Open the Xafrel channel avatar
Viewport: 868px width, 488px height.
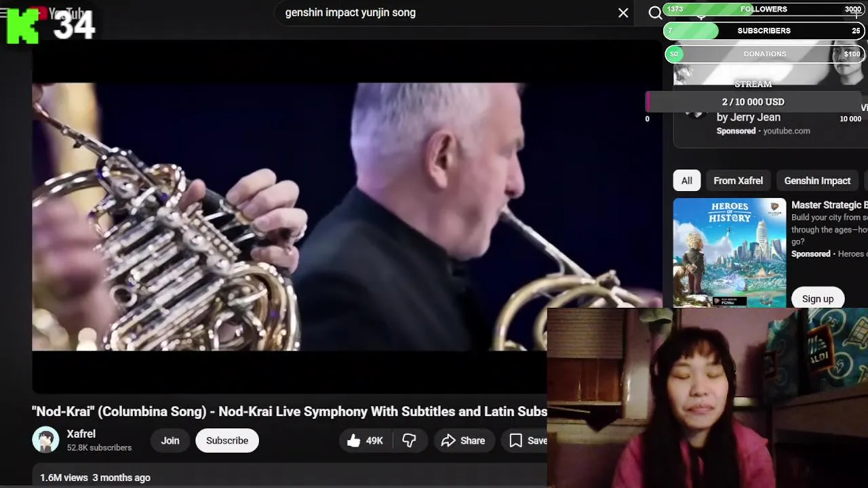(x=45, y=440)
